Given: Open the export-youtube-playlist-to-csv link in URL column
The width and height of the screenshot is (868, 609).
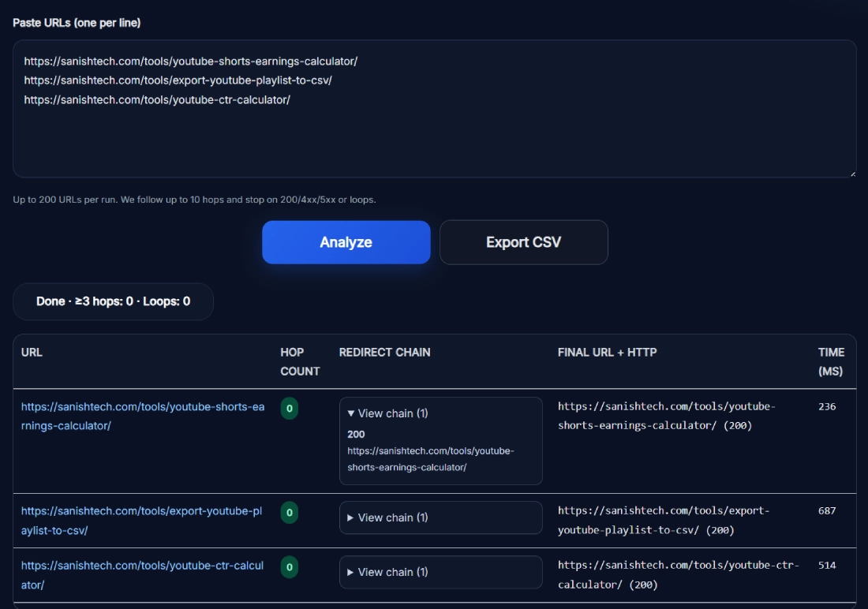Looking at the screenshot, I should pyautogui.click(x=141, y=511).
